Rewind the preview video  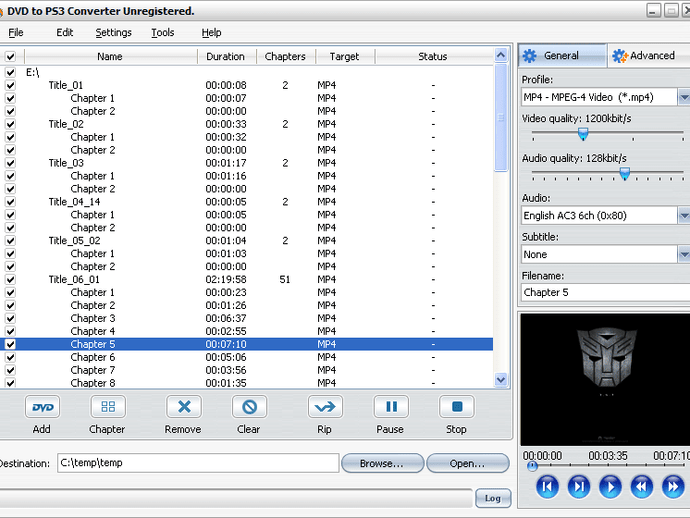(642, 487)
